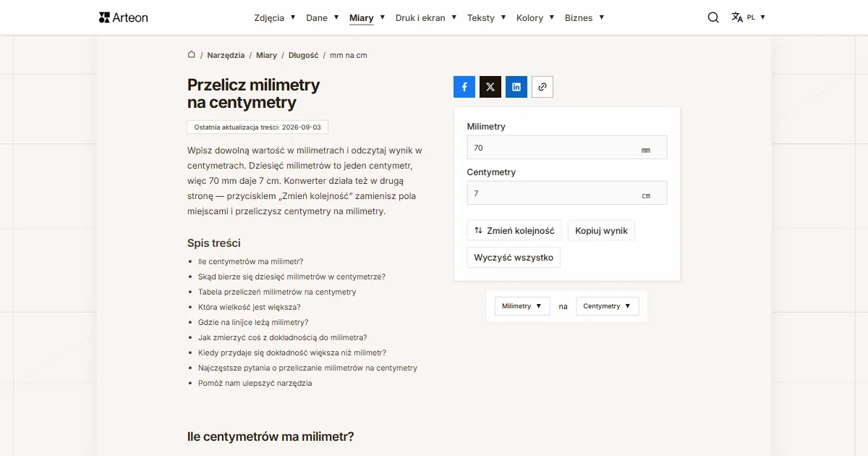Click the 'Przelicz milimetry na centymetry' heading

click(253, 93)
